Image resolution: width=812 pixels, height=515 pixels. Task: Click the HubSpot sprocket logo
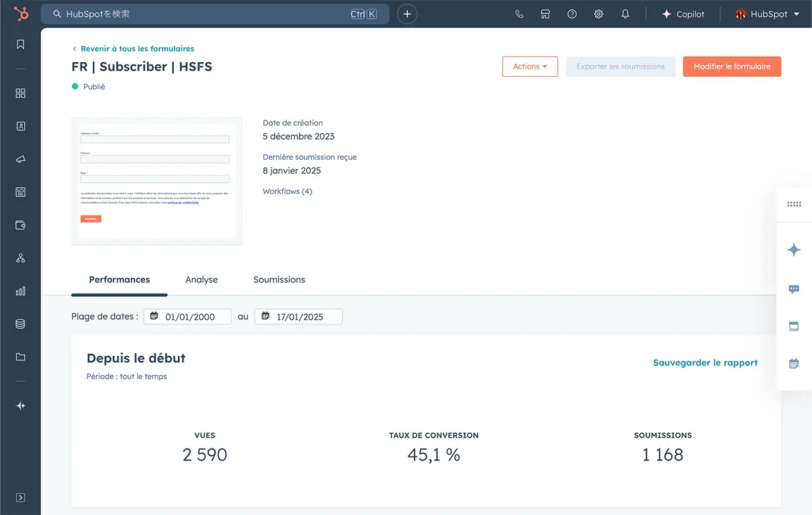coord(21,14)
